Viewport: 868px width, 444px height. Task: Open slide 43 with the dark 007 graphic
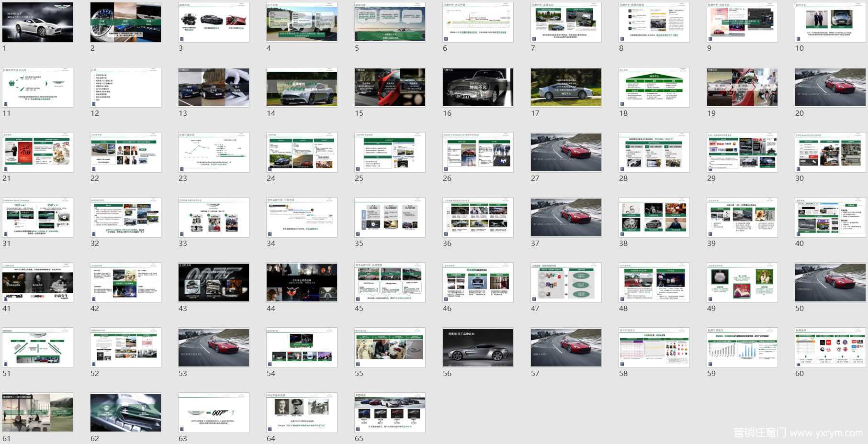[x=214, y=282]
